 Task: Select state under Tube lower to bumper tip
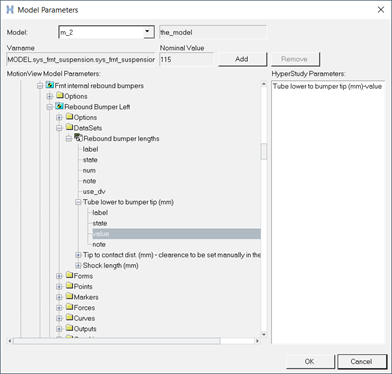point(100,223)
